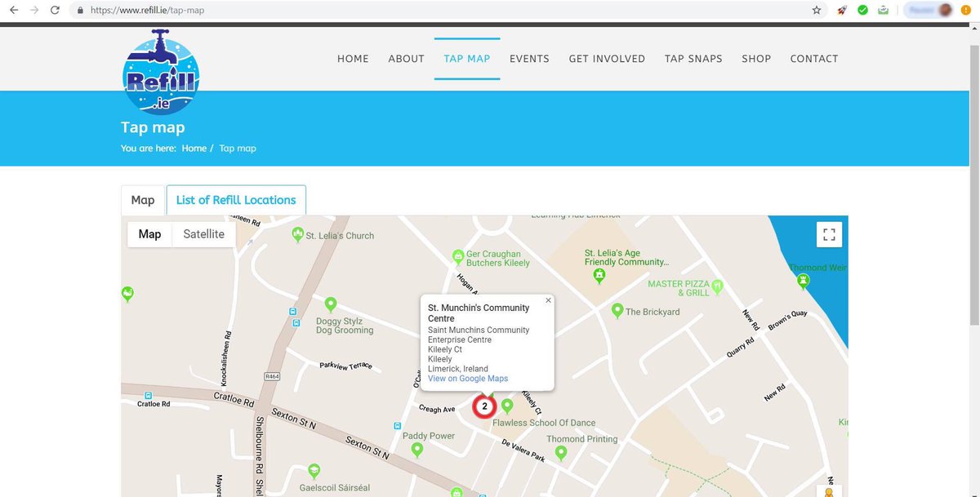The width and height of the screenshot is (980, 497).
Task: Click the Street View pegman icon
Action: [x=830, y=492]
